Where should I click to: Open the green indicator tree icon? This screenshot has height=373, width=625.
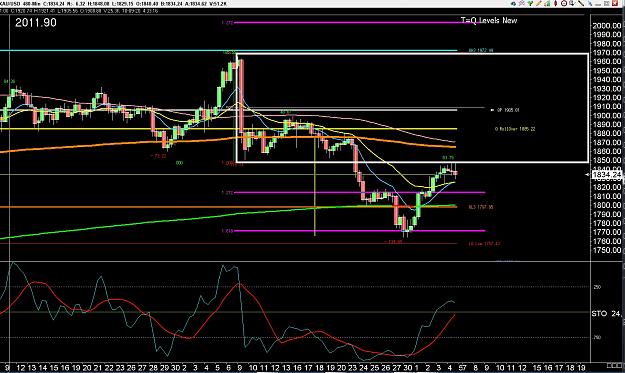(x=530, y=4)
